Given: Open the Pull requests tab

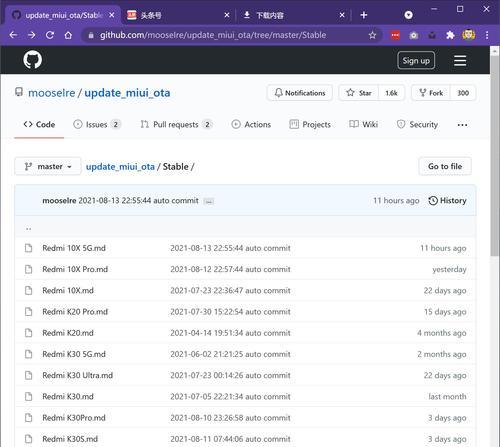Looking at the screenshot, I should (176, 124).
